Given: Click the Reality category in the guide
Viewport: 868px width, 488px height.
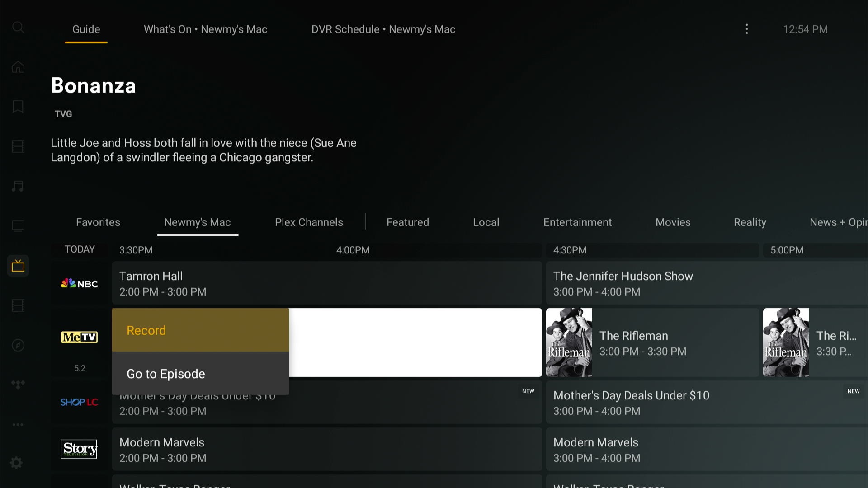Looking at the screenshot, I should pyautogui.click(x=750, y=222).
